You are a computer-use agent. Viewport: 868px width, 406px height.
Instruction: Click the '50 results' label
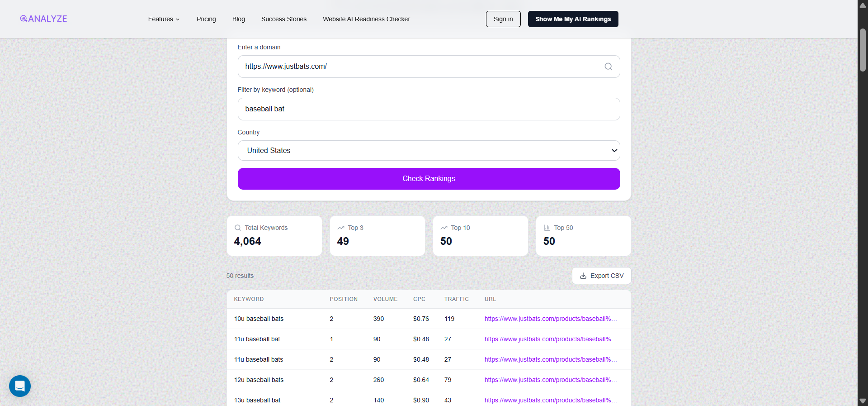pyautogui.click(x=240, y=276)
